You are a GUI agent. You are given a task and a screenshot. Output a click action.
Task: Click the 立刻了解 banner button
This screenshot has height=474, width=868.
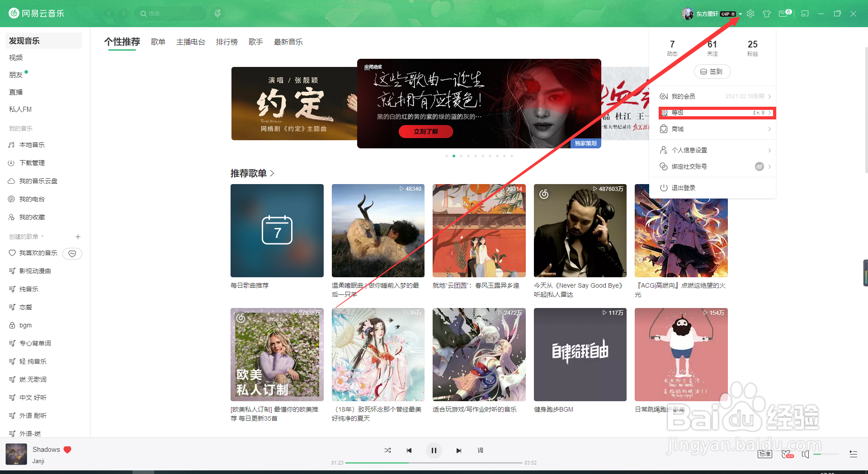(426, 131)
